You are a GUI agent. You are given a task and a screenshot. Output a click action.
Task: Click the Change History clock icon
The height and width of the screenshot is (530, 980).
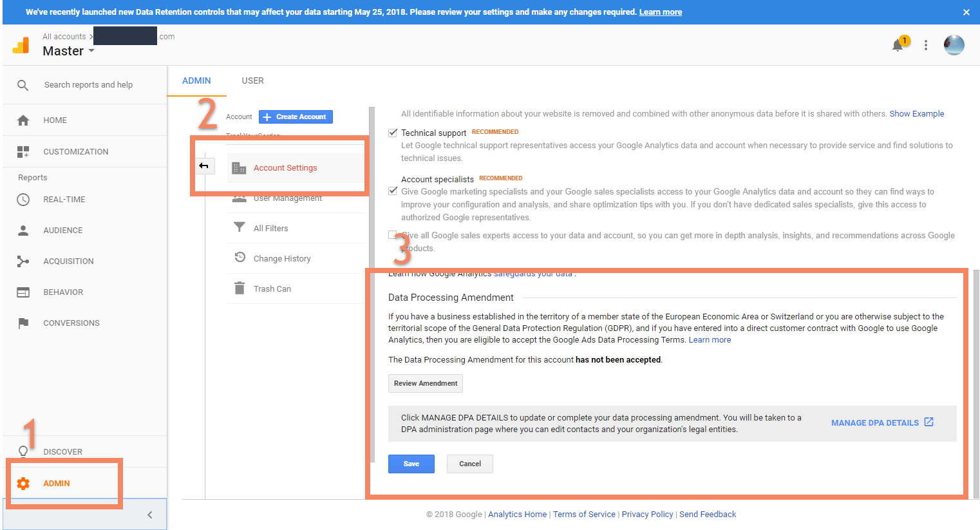pyautogui.click(x=240, y=258)
